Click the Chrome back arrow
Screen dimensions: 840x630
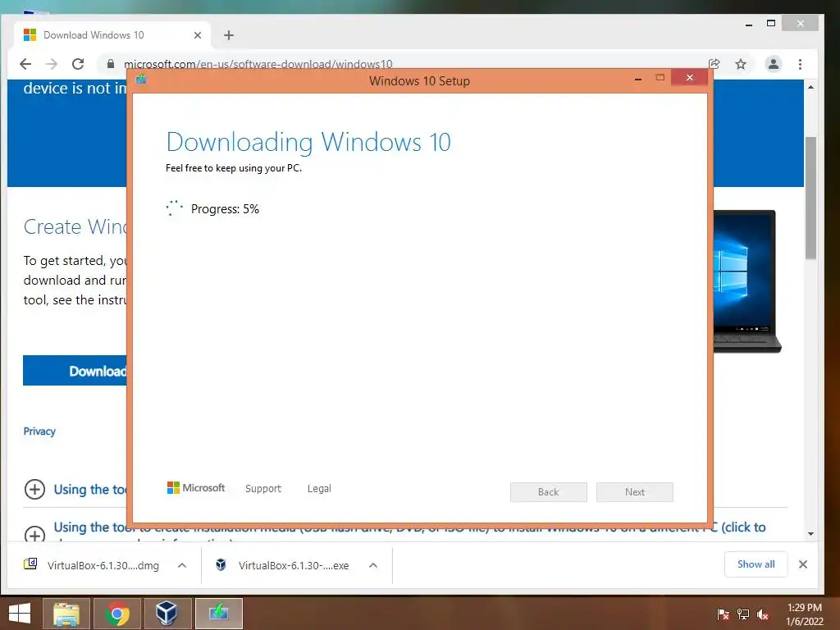(x=25, y=64)
